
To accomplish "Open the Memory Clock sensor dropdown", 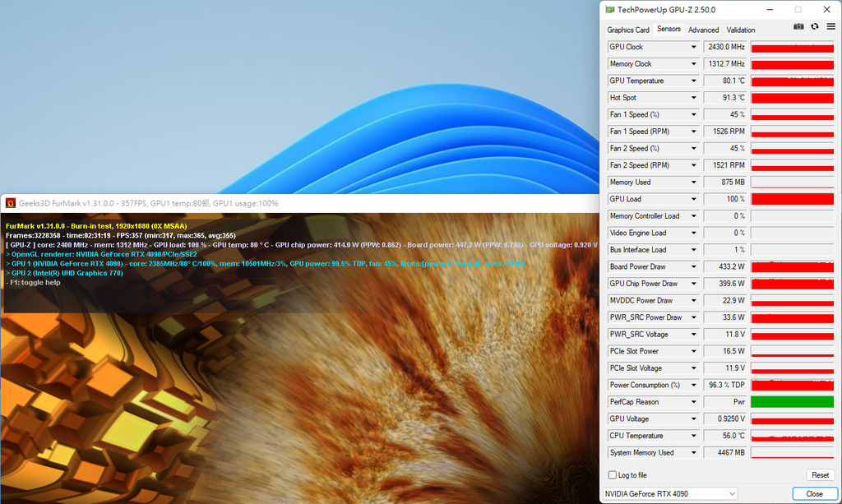I will click(693, 64).
